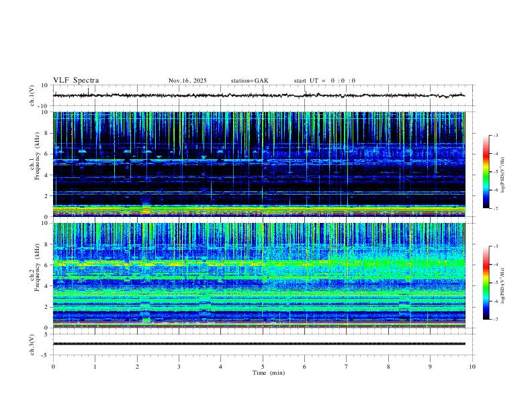This screenshot has height=411, width=532.
Task: Click time axis tick label "10"
Action: [472, 367]
